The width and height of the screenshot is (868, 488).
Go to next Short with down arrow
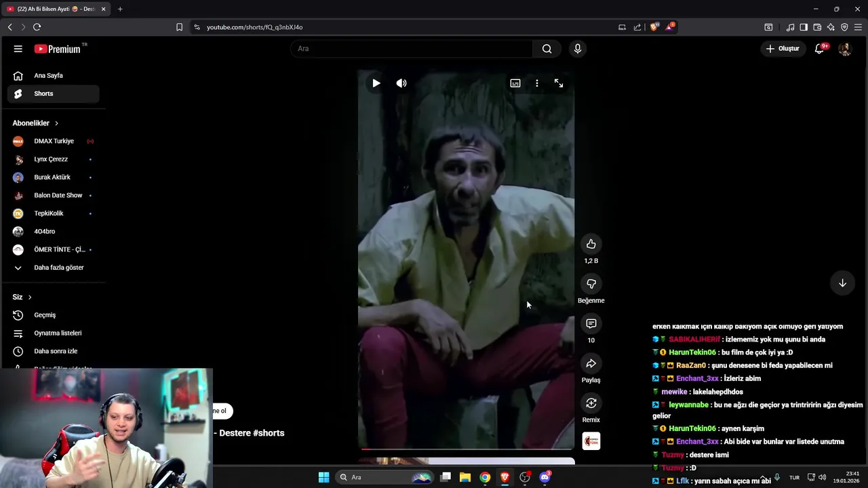point(842,283)
